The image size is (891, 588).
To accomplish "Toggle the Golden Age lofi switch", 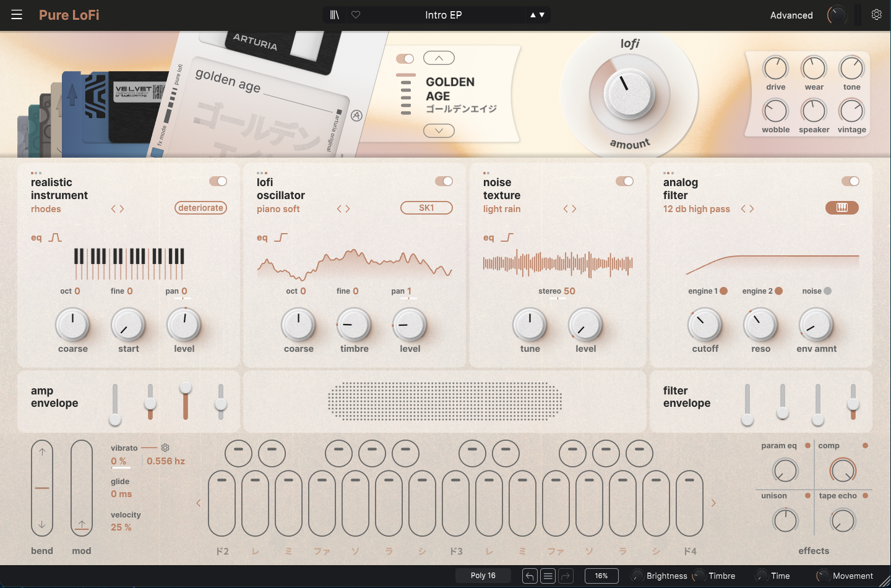I will pyautogui.click(x=405, y=58).
